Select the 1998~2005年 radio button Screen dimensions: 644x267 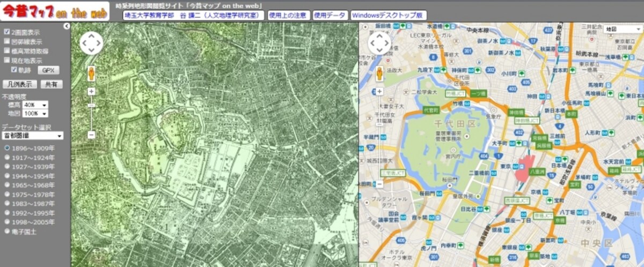point(7,222)
